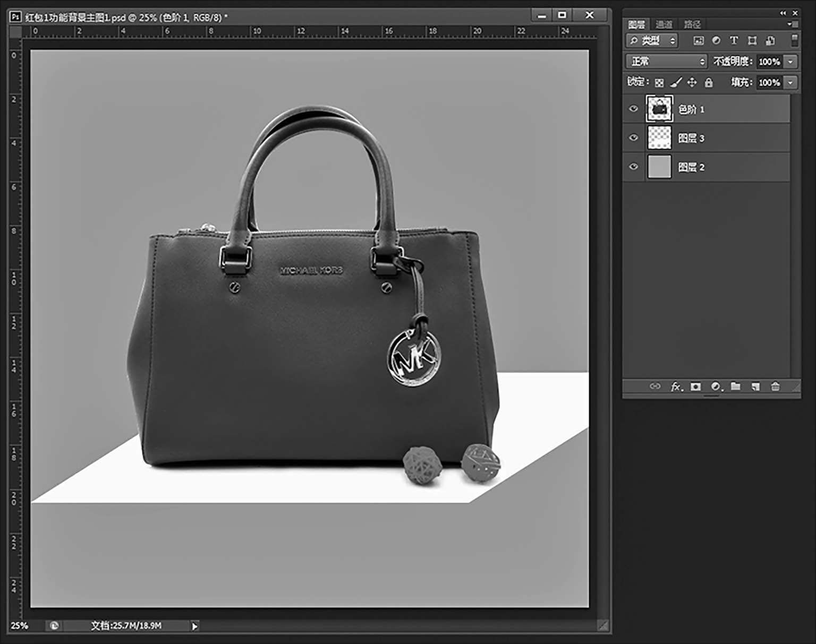Open the 正常 blend mode dropdown

pos(666,62)
